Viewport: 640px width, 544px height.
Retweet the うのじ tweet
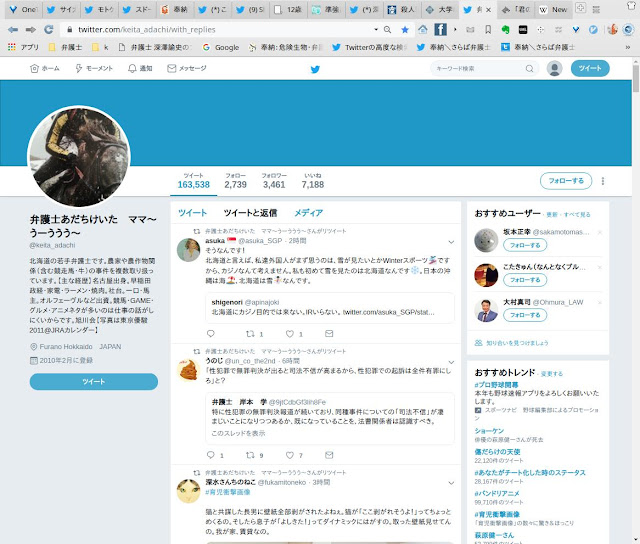click(x=250, y=455)
